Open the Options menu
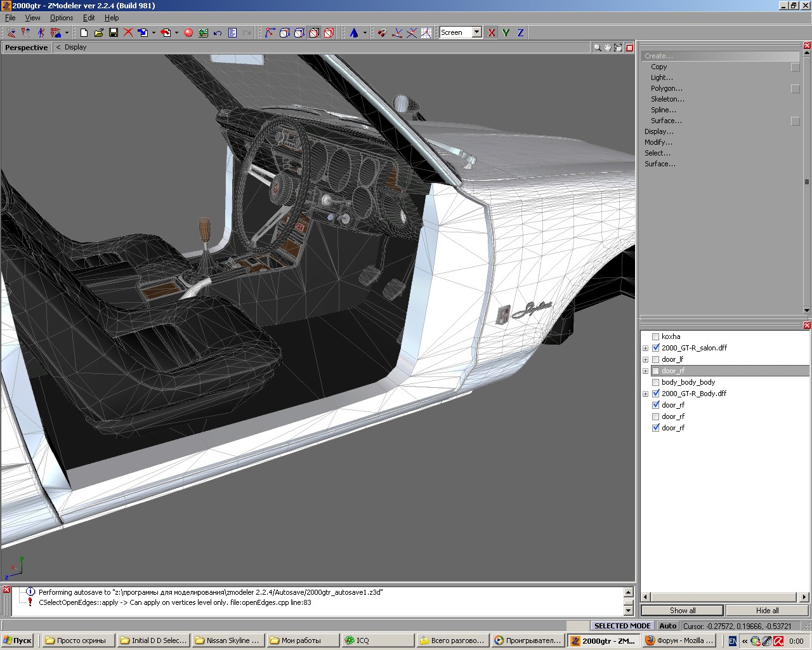Viewport: 812px width, 650px height. click(62, 18)
